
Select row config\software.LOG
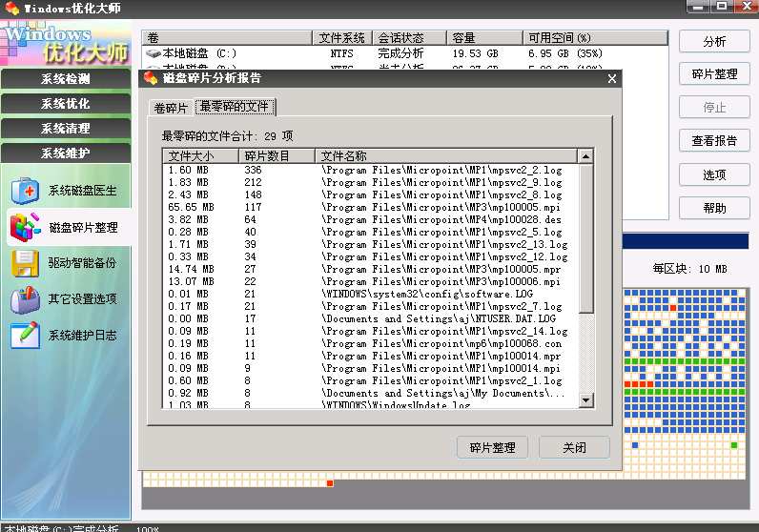[370, 294]
